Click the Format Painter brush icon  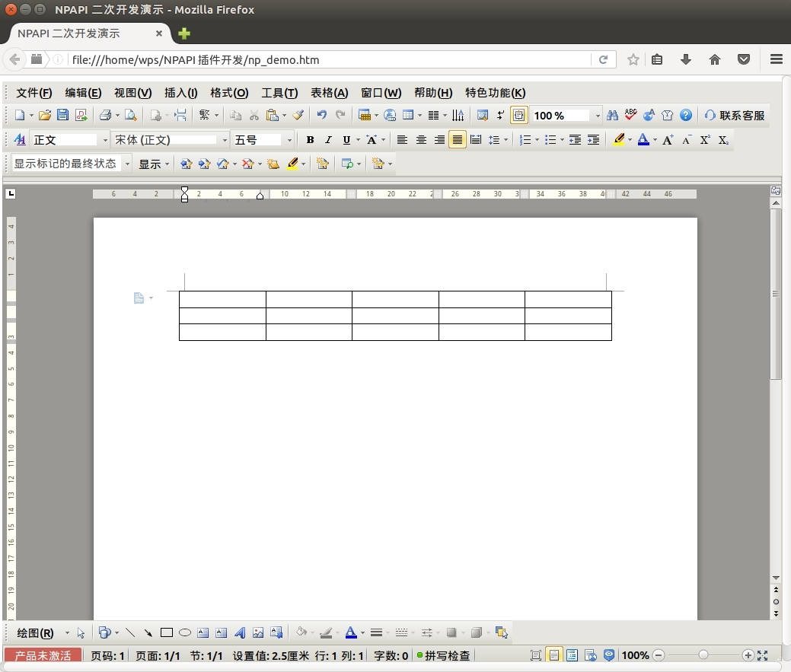[298, 116]
